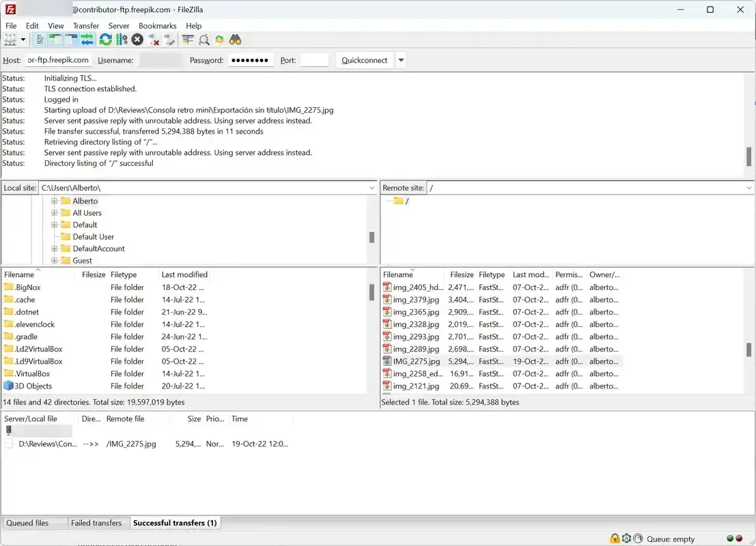
Task: Search files recursively with binoculars icon
Action: [236, 40]
